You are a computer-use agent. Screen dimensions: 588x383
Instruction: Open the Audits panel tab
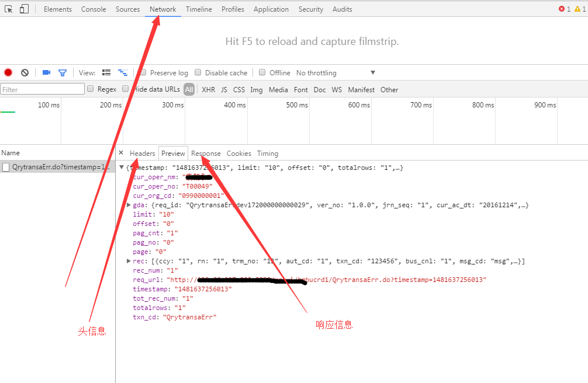point(343,9)
